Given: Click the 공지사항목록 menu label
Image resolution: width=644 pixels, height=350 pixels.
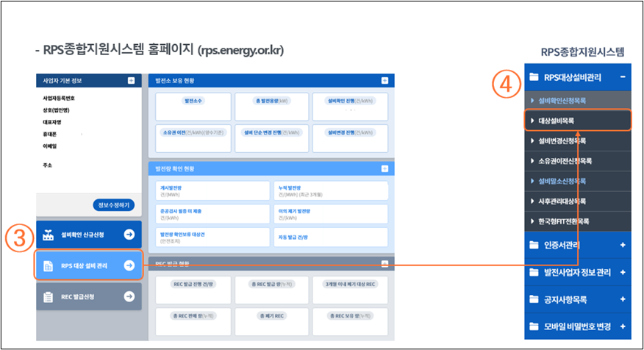Looking at the screenshot, I should (565, 299).
